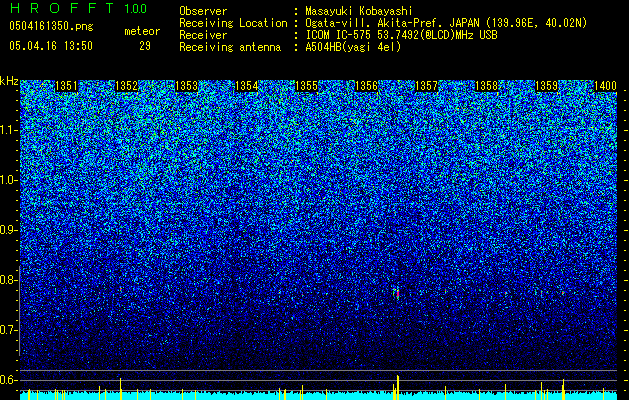Click the 1354 time marker

(246, 86)
